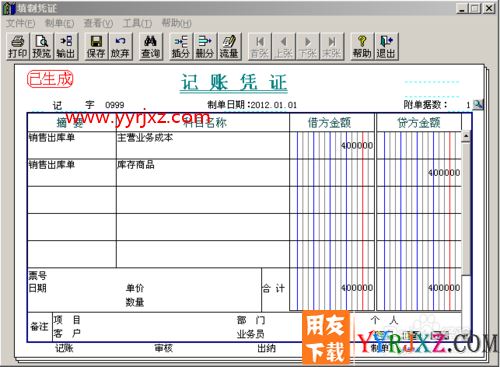Image resolution: width=500 pixels, height=367 pixels.
Task: Open the 制单 menu
Action: coord(59,23)
